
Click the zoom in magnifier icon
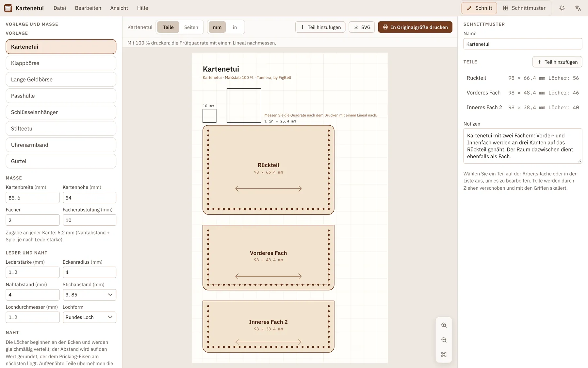pos(444,325)
